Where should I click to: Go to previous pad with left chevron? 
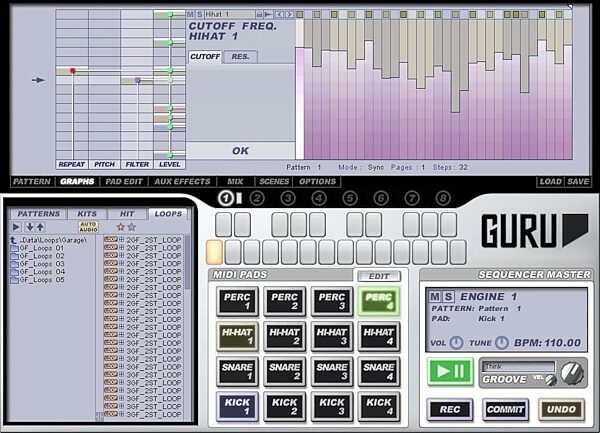click(x=279, y=15)
